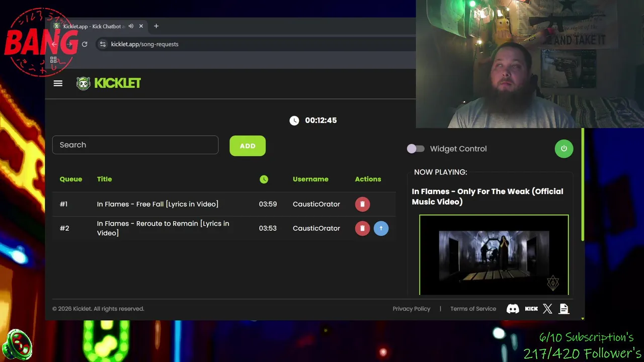Click the Title column header
644x362 pixels.
tap(104, 179)
